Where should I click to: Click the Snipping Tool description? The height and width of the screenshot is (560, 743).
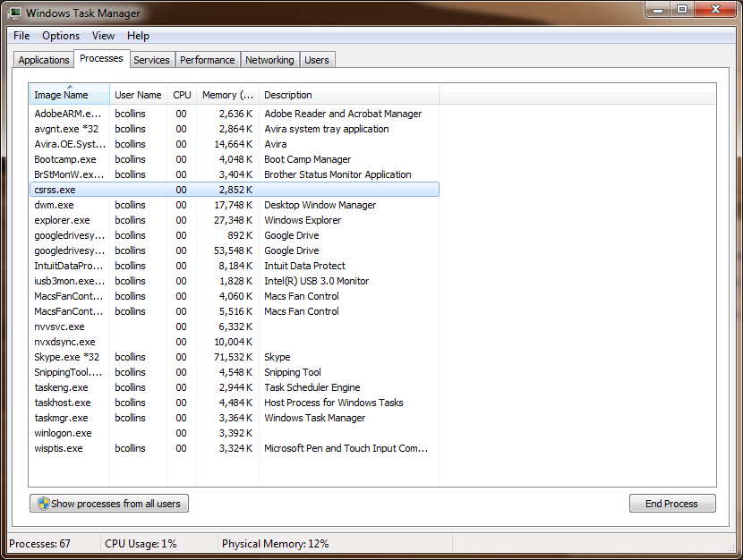(x=293, y=372)
